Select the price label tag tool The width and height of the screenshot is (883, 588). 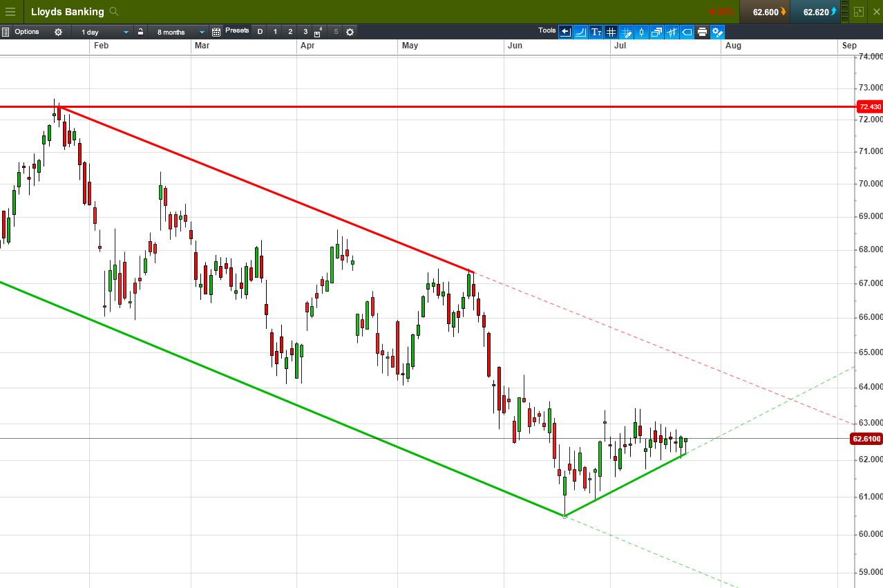(x=687, y=32)
